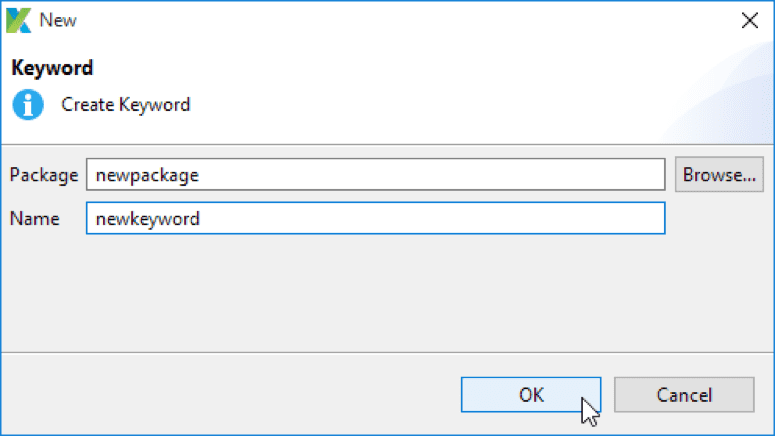Viewport: 775px width, 436px height.
Task: Click blank space right of Name field
Action: [720, 219]
